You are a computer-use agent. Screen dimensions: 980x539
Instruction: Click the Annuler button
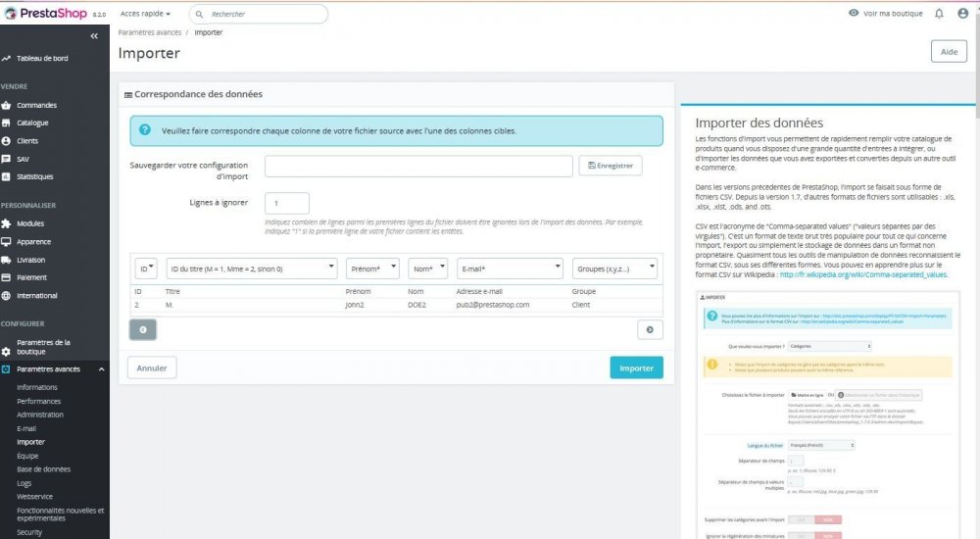(152, 367)
